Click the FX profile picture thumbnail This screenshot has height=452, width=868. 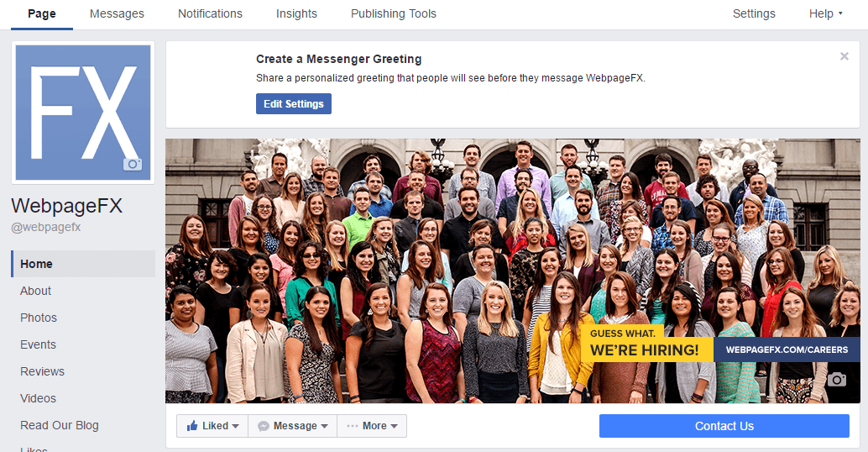[x=83, y=113]
